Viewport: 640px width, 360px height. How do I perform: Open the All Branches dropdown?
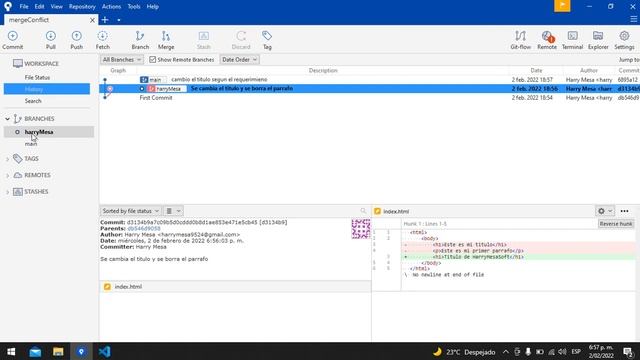(x=122, y=60)
